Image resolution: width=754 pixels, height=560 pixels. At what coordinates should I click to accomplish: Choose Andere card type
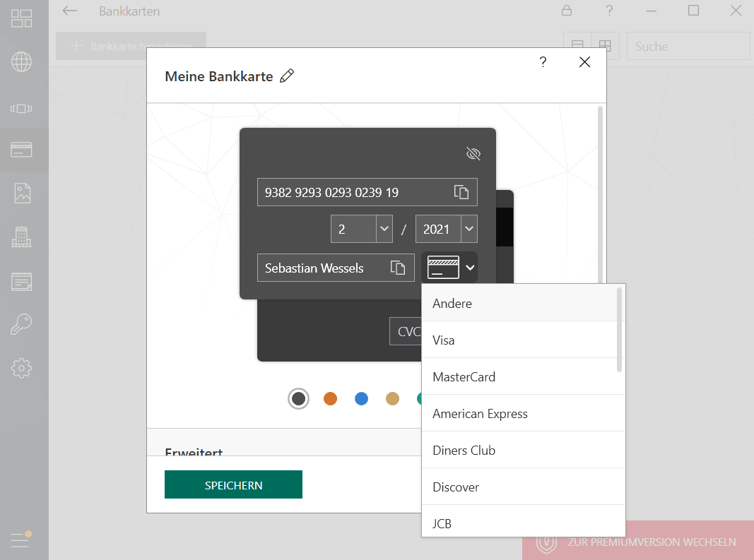(x=519, y=303)
